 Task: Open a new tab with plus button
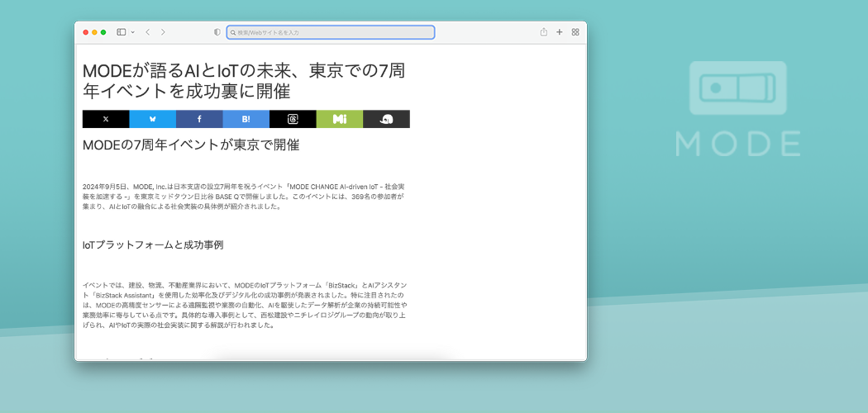click(x=560, y=32)
